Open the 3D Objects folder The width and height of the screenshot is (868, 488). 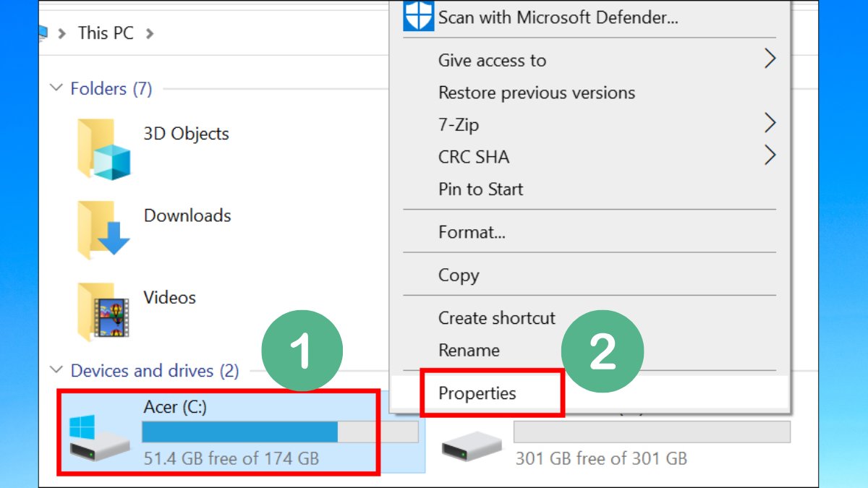pos(187,133)
